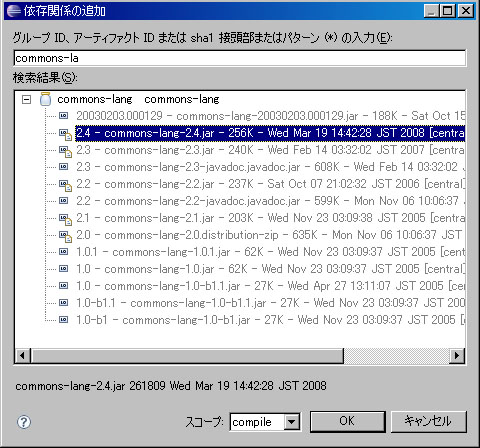Select the 2.4 - commons-lang-2.4.jar row
The image size is (480, 448).
[270, 133]
